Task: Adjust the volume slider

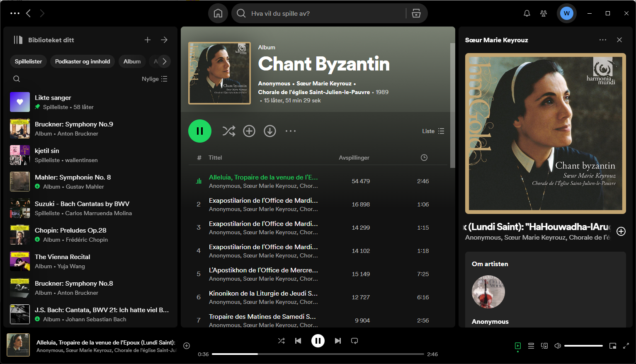Action: click(x=583, y=346)
